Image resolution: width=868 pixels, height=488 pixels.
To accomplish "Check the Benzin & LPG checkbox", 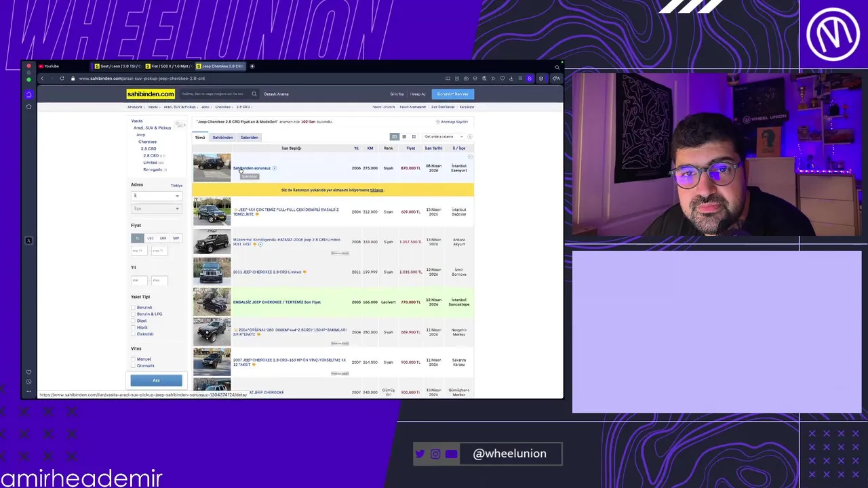I will coord(134,314).
